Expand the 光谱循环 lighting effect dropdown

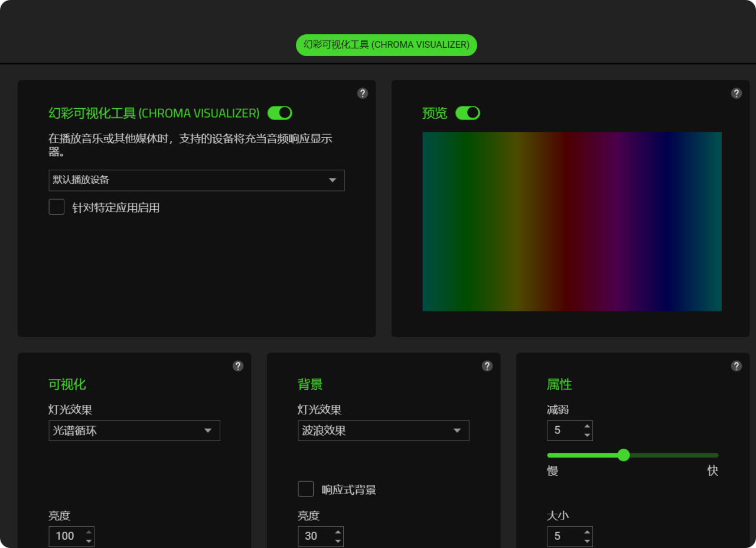[x=134, y=430]
